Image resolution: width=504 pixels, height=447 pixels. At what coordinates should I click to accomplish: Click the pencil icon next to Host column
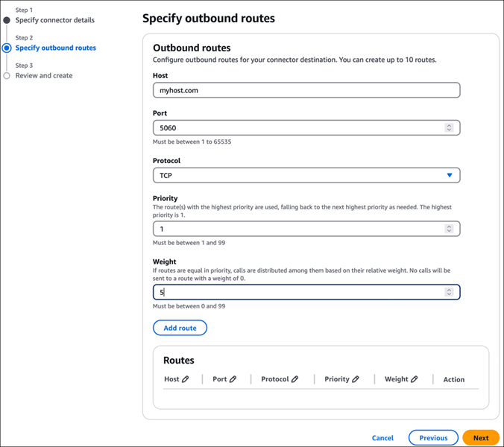[x=185, y=379]
